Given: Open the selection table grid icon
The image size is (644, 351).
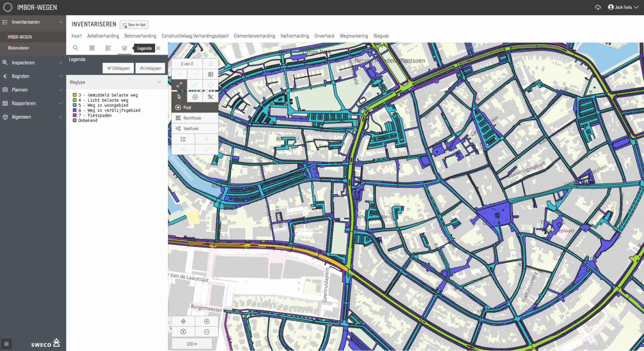Looking at the screenshot, I should pos(211,74).
